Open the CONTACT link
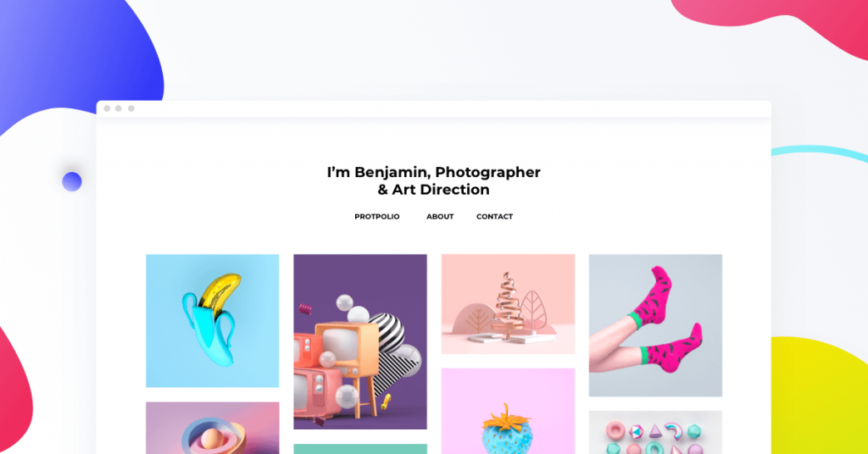Image resolution: width=868 pixels, height=454 pixels. 494,216
